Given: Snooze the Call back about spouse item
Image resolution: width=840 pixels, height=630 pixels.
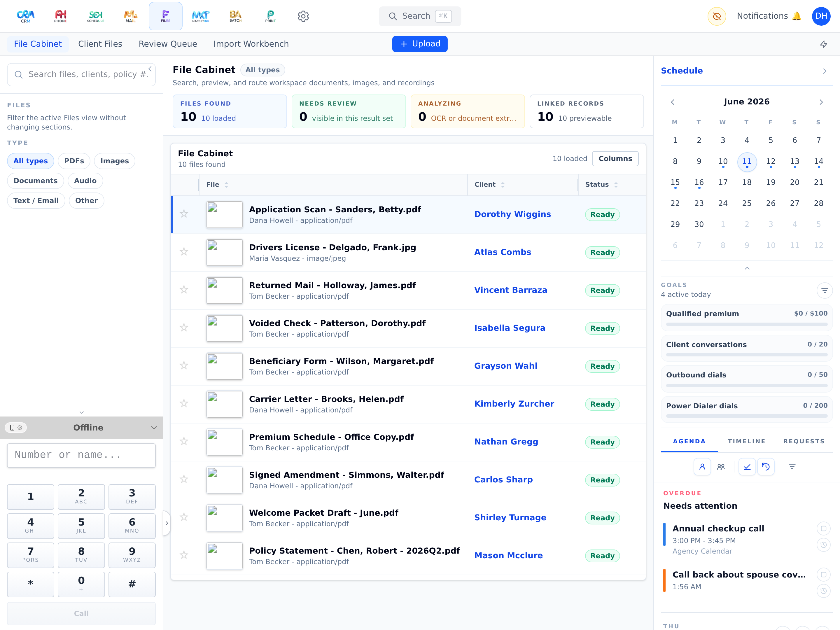Looking at the screenshot, I should [x=823, y=591].
